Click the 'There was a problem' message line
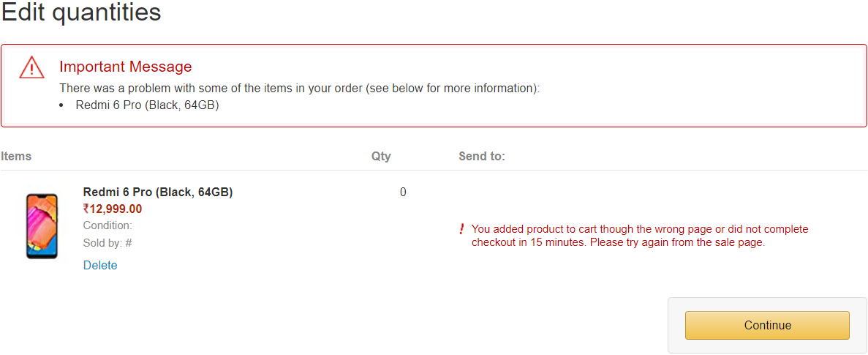 (300, 88)
